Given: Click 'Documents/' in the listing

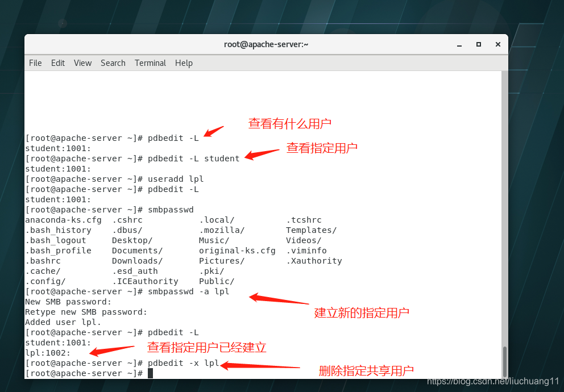Looking at the screenshot, I should 138,251.
